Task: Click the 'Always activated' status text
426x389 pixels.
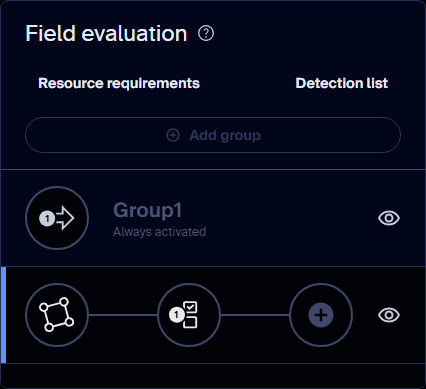Action: (x=160, y=232)
